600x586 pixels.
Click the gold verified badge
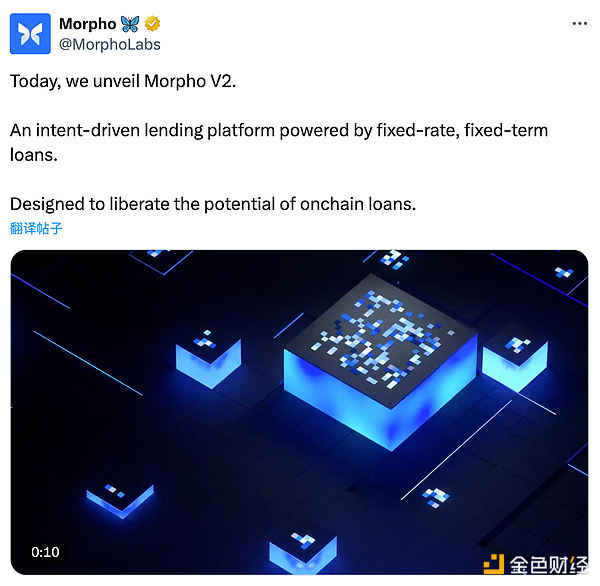(152, 24)
